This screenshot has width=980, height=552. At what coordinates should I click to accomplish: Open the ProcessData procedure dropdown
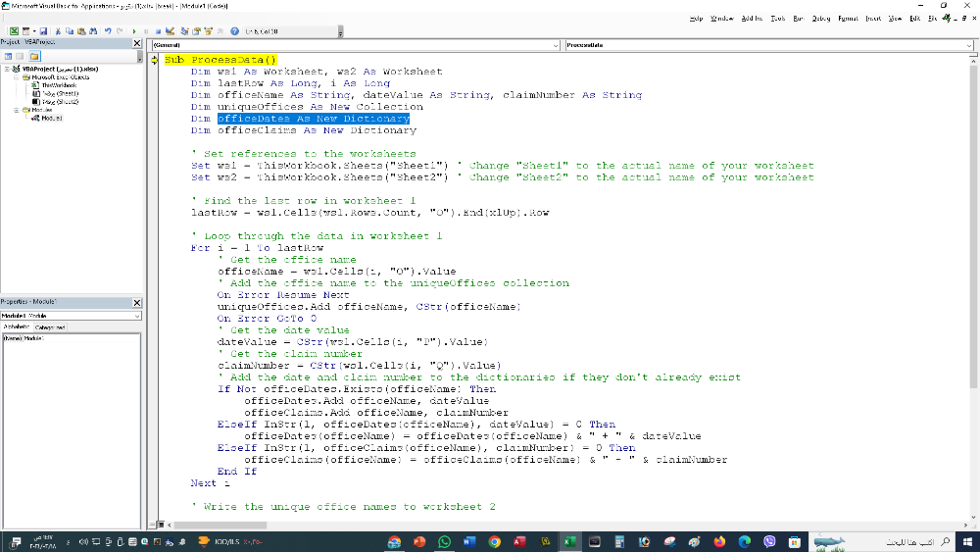pyautogui.click(x=969, y=45)
